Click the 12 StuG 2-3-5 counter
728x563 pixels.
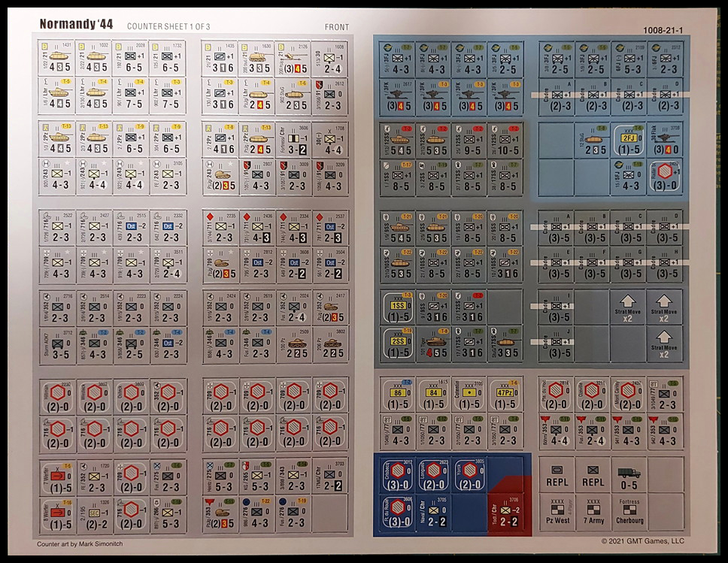pyautogui.click(x=593, y=140)
